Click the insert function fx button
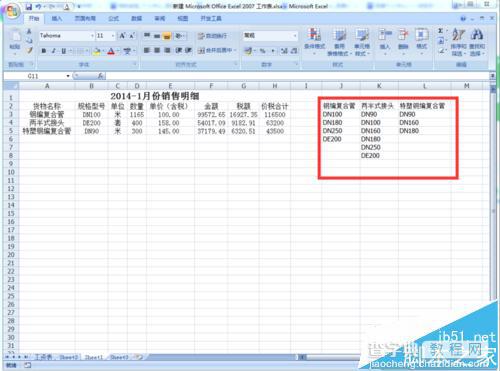The width and height of the screenshot is (500, 371). point(101,76)
